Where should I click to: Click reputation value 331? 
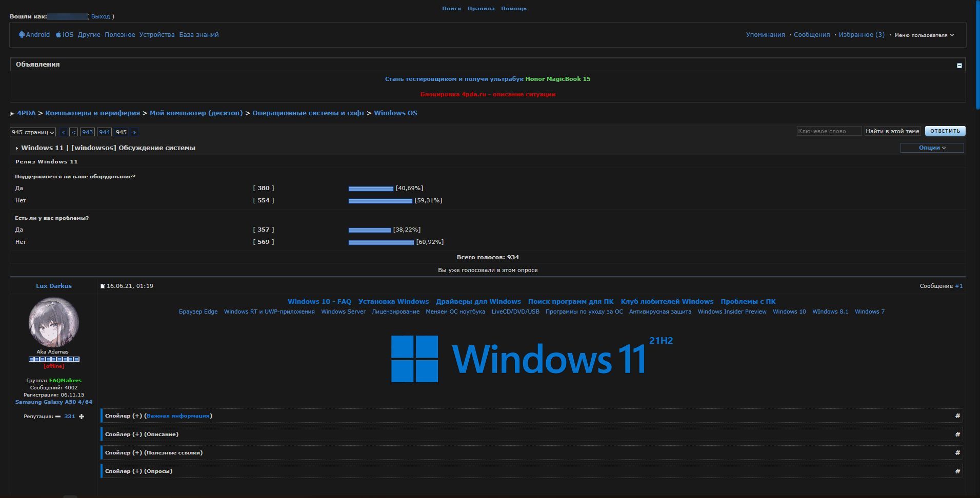pos(70,417)
